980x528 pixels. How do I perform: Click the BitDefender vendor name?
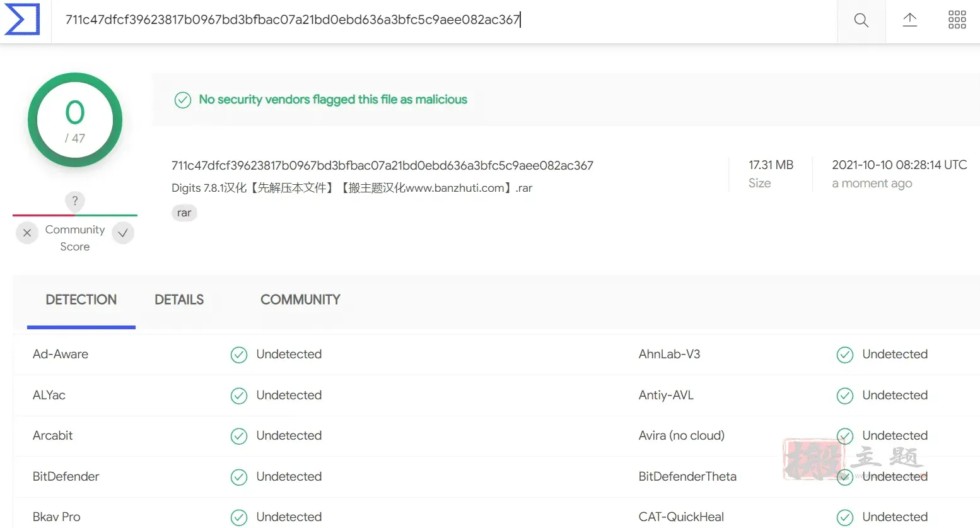pyautogui.click(x=66, y=476)
